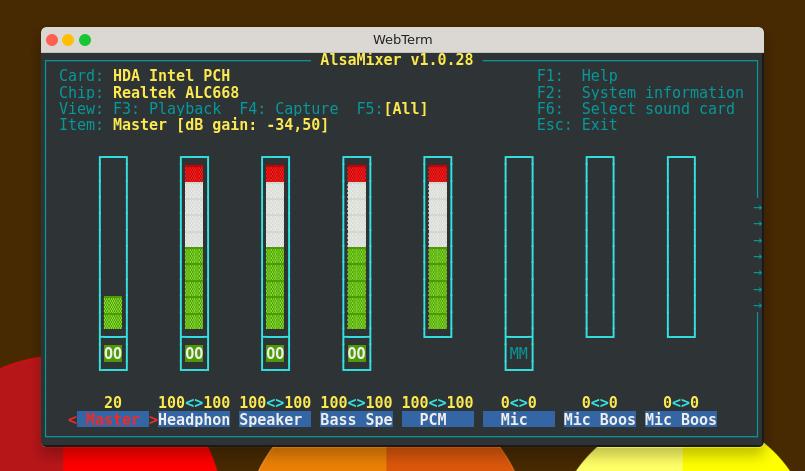Click Speaker volume value 100<>100

[275, 402]
